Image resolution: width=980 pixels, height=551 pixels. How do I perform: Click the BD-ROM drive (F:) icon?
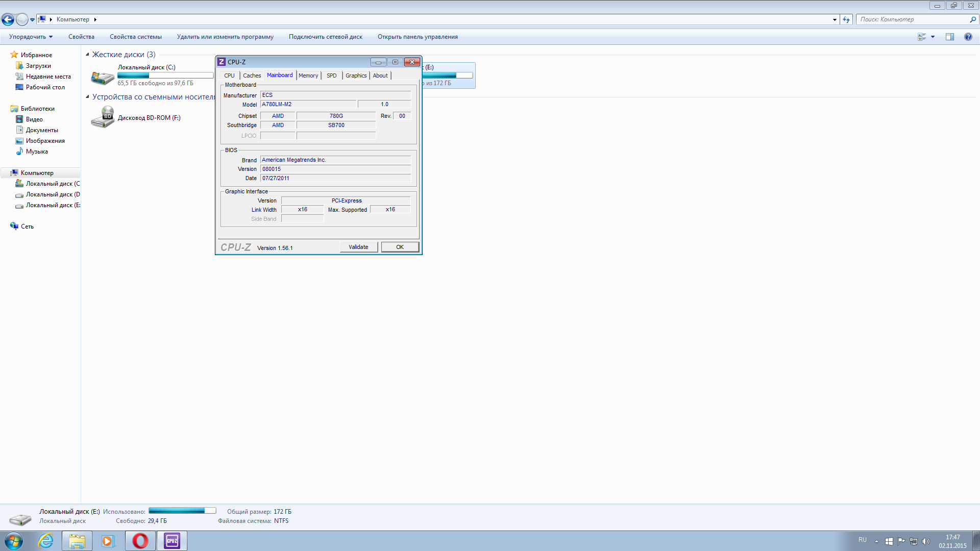[103, 117]
